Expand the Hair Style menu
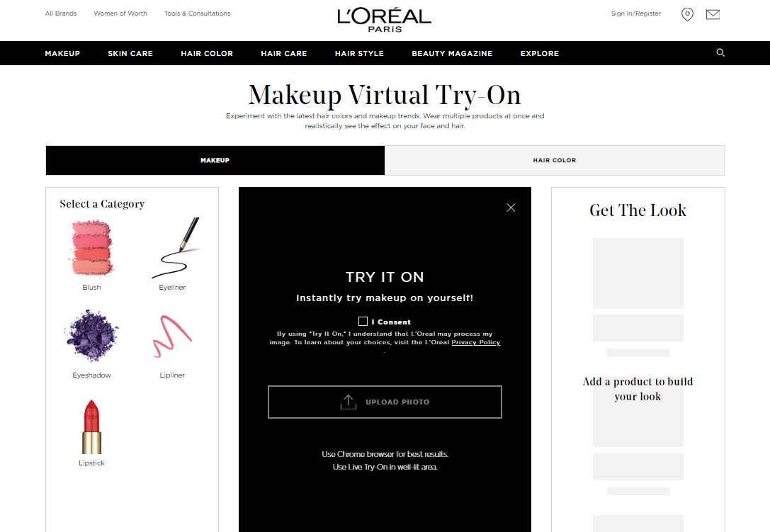This screenshot has width=770, height=532. click(359, 53)
